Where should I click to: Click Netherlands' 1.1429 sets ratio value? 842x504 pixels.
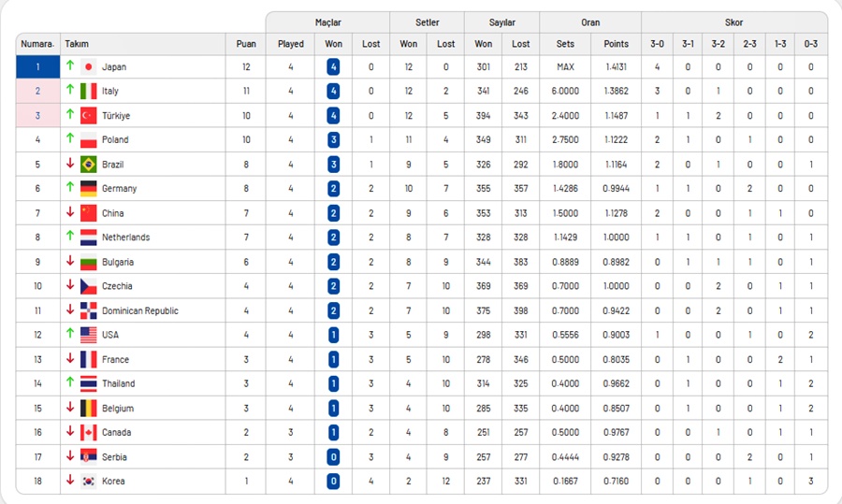(565, 238)
